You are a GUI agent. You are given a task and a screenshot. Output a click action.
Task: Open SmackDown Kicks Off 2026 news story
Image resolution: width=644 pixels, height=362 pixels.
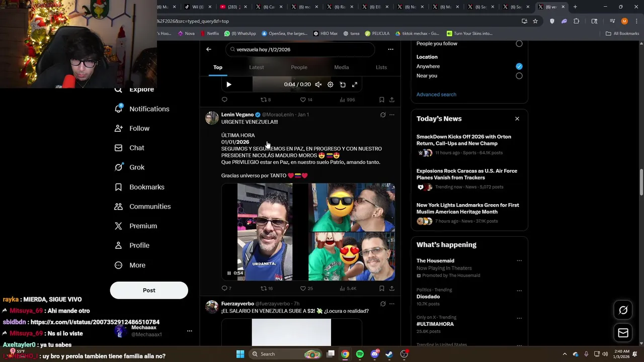(469, 145)
